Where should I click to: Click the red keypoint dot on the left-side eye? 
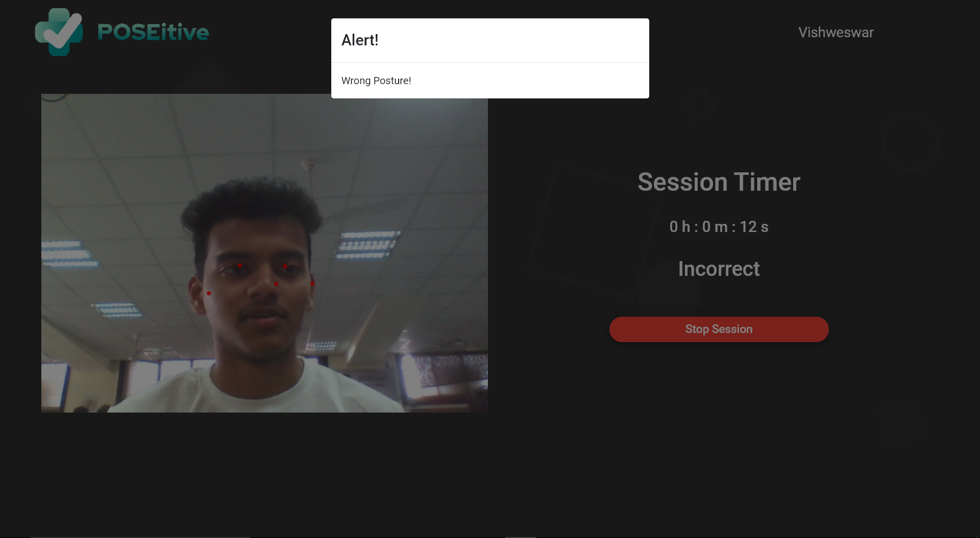[x=240, y=265]
